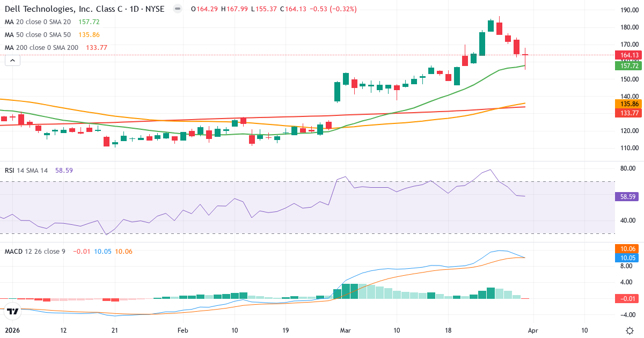Toggle visibility of the MA 200 indicator
The width and height of the screenshot is (644, 338).
[39, 47]
